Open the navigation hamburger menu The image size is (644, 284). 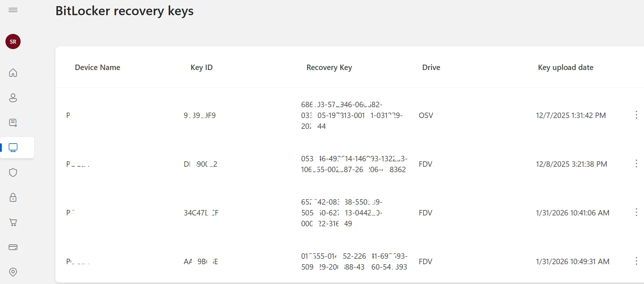tap(13, 10)
